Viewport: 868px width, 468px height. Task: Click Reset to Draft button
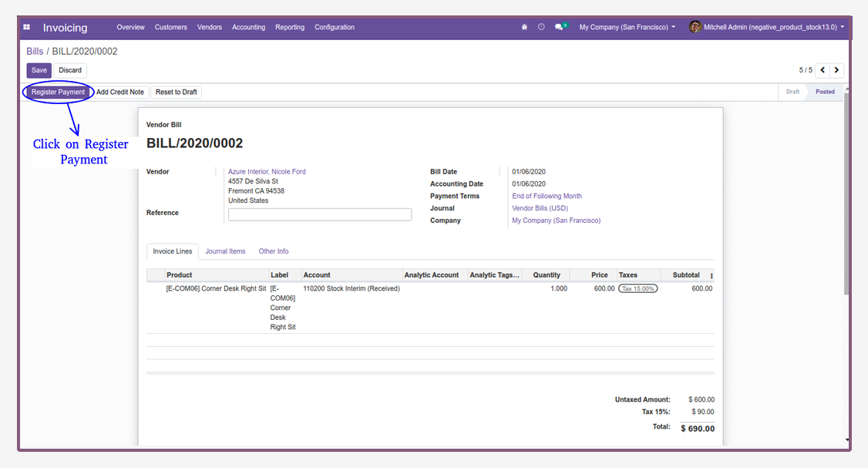tap(176, 92)
